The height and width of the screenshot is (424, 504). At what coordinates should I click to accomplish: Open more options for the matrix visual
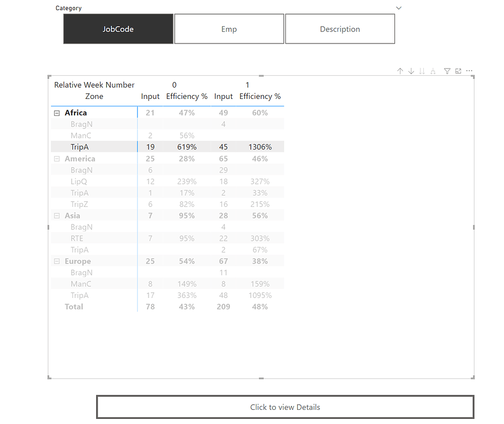coord(470,71)
